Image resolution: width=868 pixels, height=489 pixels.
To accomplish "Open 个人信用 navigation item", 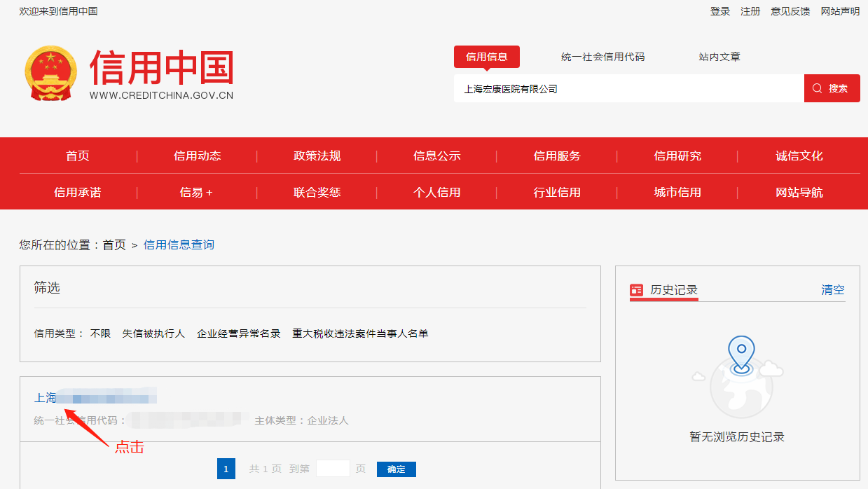I will [x=436, y=193].
